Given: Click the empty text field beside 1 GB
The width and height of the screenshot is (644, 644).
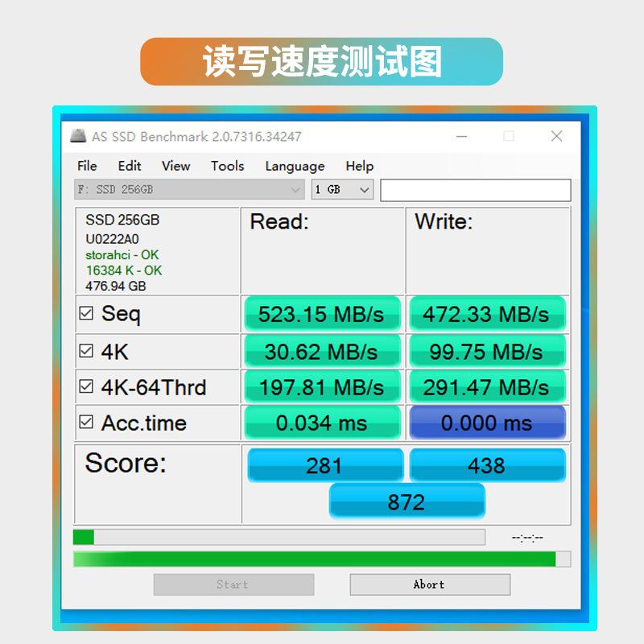Looking at the screenshot, I should [475, 190].
